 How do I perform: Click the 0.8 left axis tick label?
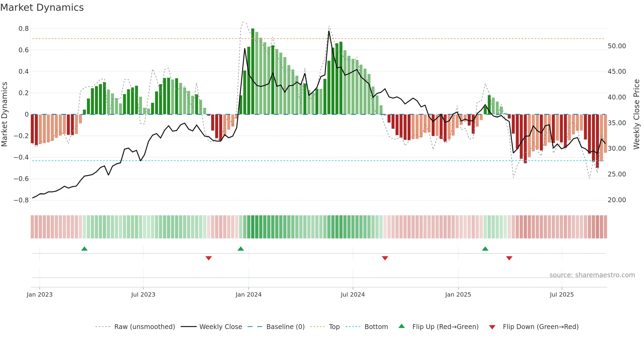pos(24,29)
